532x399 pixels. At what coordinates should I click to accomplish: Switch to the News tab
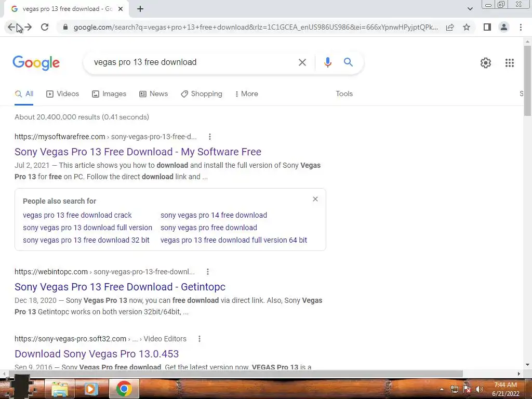click(154, 94)
